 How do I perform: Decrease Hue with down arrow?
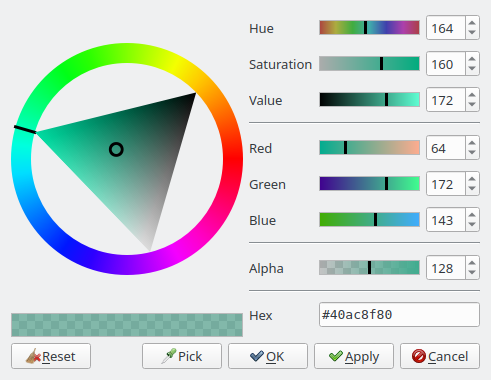(x=472, y=32)
